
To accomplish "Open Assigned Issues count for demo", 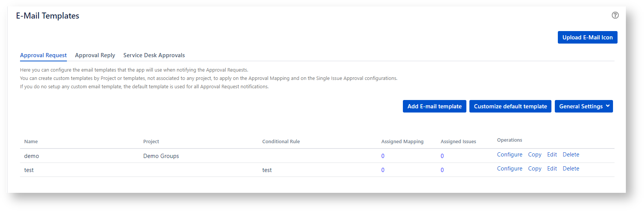I will pos(442,156).
